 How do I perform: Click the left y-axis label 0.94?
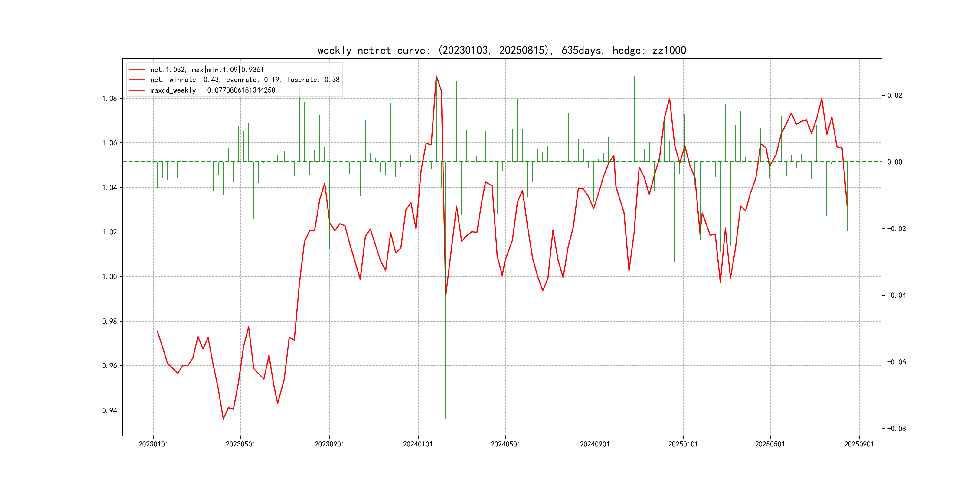[x=109, y=410]
